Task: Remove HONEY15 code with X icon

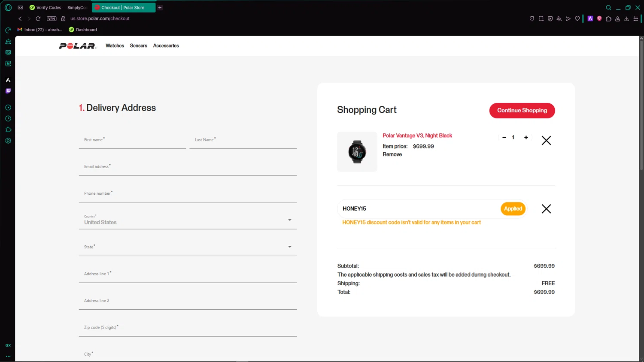Action: (x=546, y=209)
